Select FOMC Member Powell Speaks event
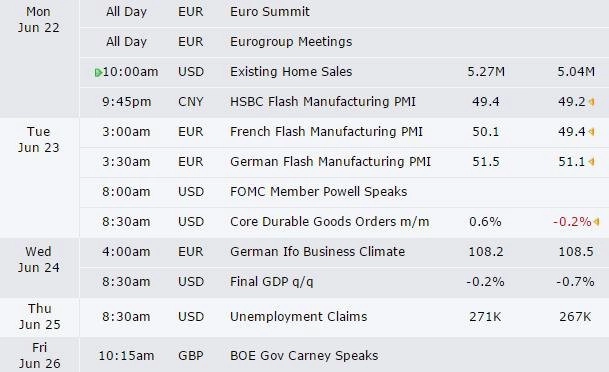 coord(318,191)
